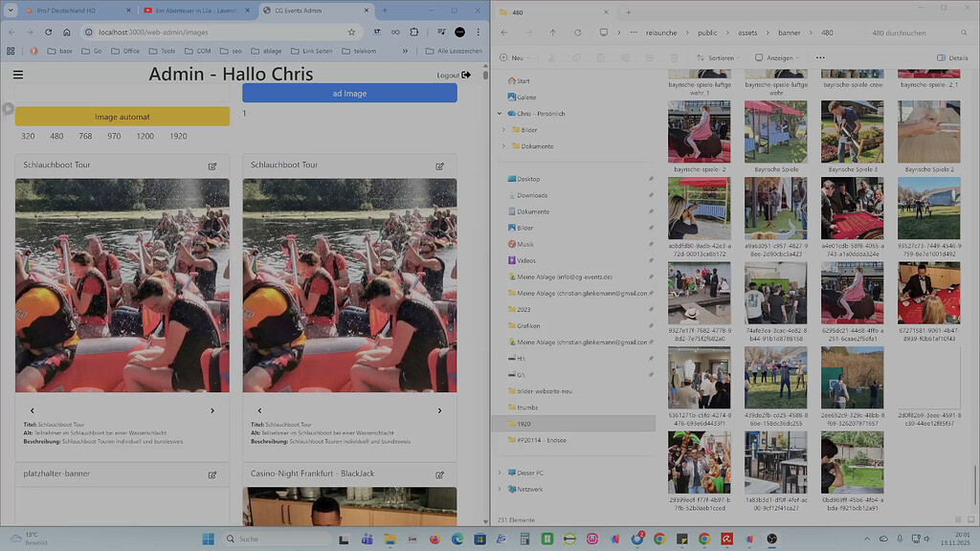980x551 pixels.
Task: Click the Windows taskbar Suche box
Action: 278,539
